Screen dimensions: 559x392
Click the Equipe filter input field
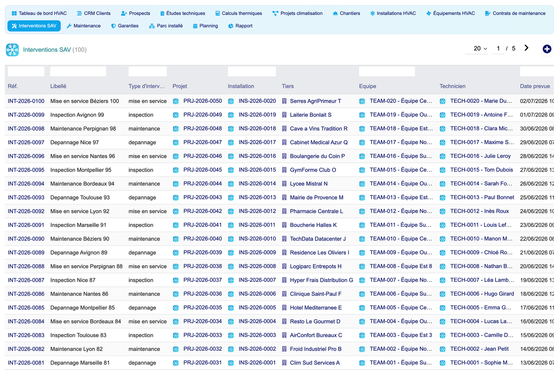tap(387, 72)
